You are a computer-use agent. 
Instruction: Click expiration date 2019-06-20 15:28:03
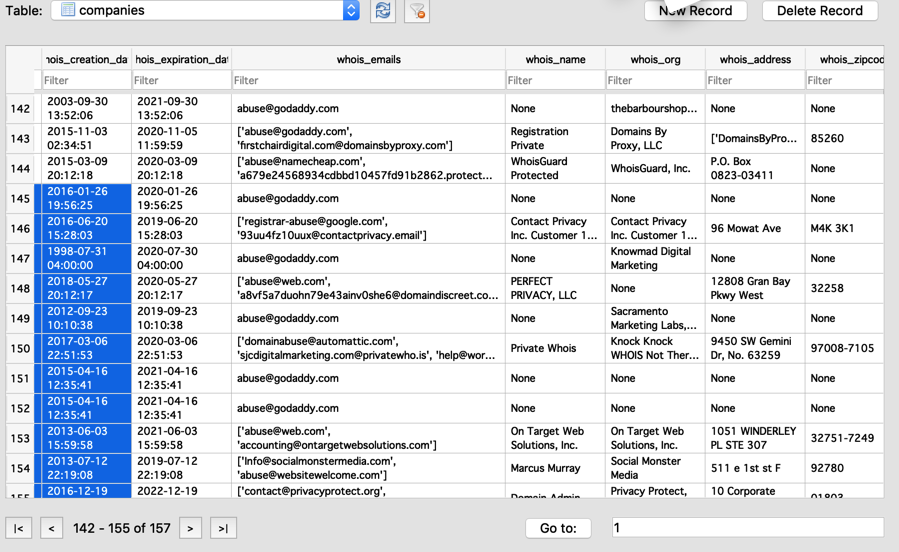point(181,228)
